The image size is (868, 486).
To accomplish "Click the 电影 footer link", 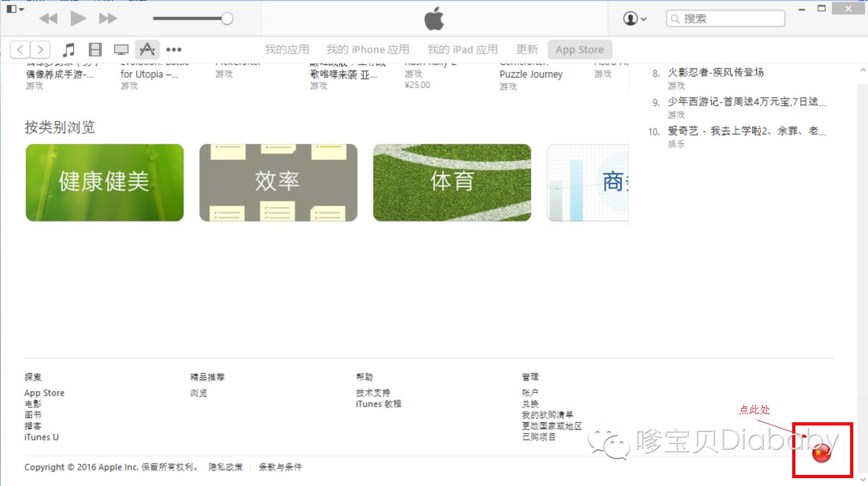I will click(x=33, y=404).
